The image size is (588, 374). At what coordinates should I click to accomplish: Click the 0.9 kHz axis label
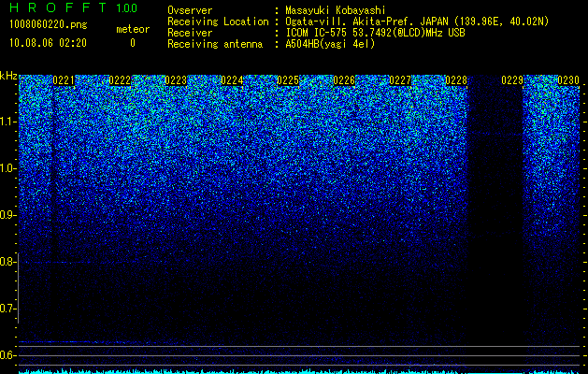[7, 215]
